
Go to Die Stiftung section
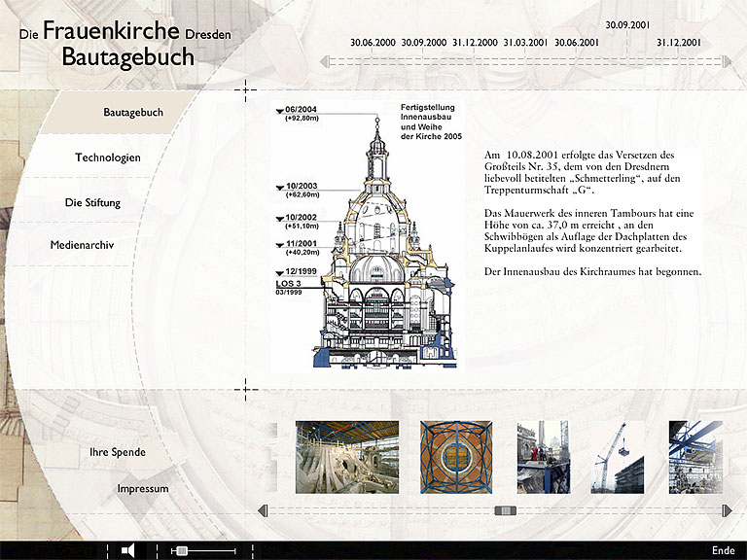coord(93,202)
